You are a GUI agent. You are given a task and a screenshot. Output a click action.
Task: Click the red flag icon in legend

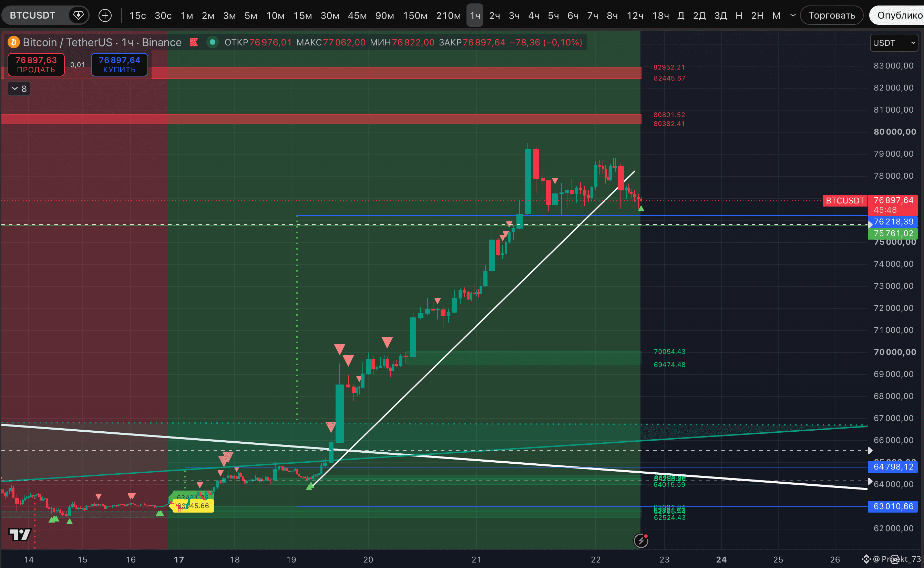(x=194, y=42)
